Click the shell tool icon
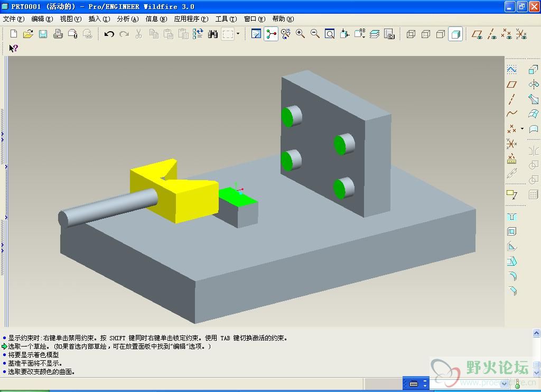The image size is (541, 392). click(511, 231)
